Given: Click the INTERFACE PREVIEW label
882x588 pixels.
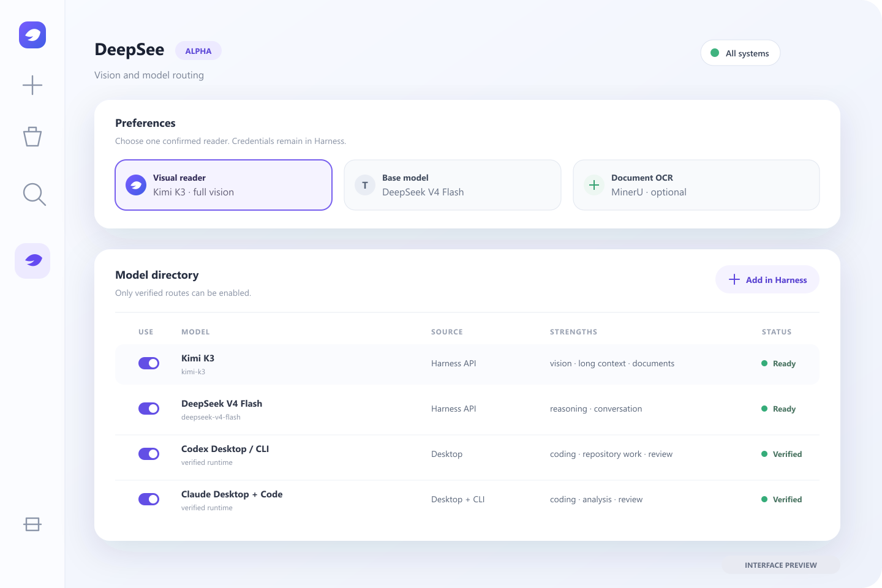Looking at the screenshot, I should click(781, 565).
